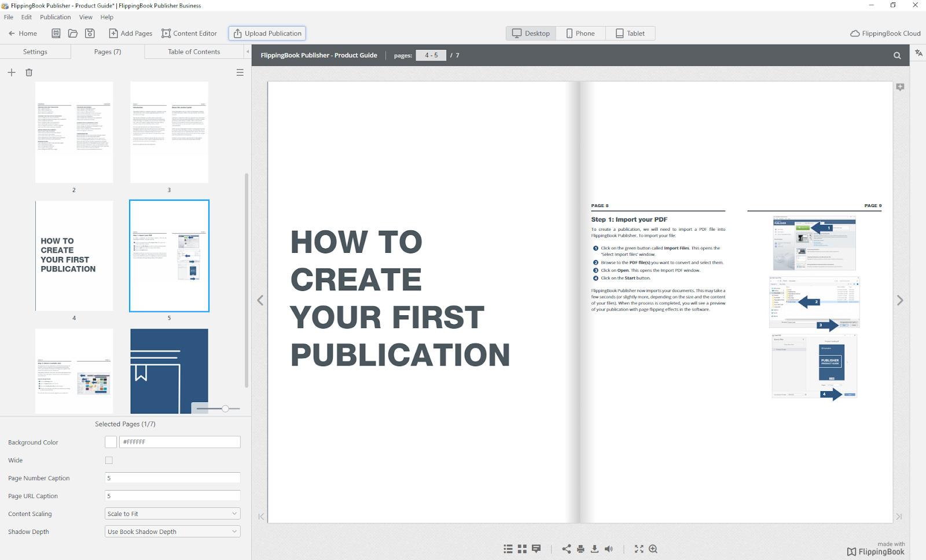The width and height of the screenshot is (926, 560).
Task: Switch preview to Desktop mode
Action: [531, 34]
